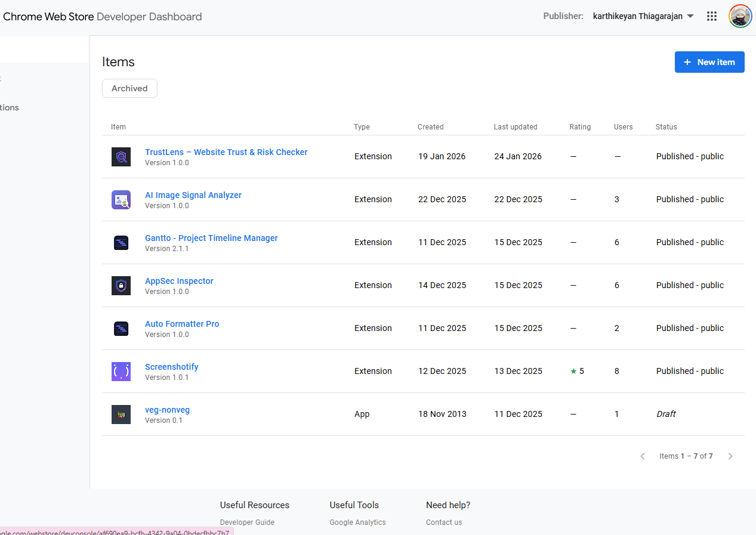
Task: Select the Draft status of veg-nonveg
Action: (666, 414)
